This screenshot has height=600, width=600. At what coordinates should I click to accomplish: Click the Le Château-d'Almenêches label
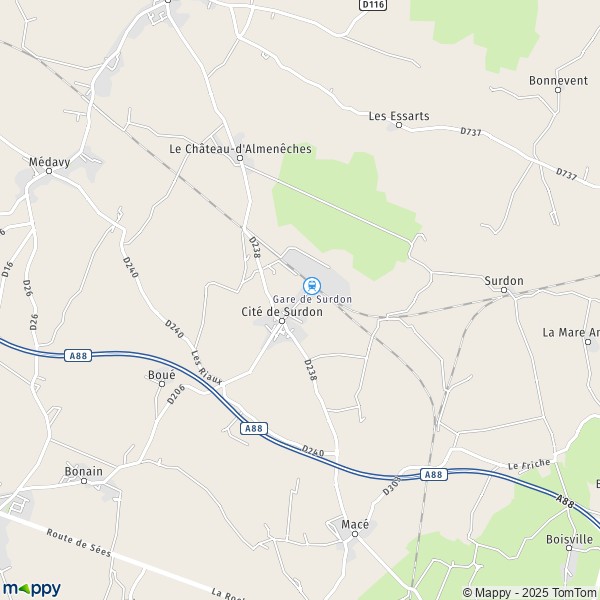240,149
